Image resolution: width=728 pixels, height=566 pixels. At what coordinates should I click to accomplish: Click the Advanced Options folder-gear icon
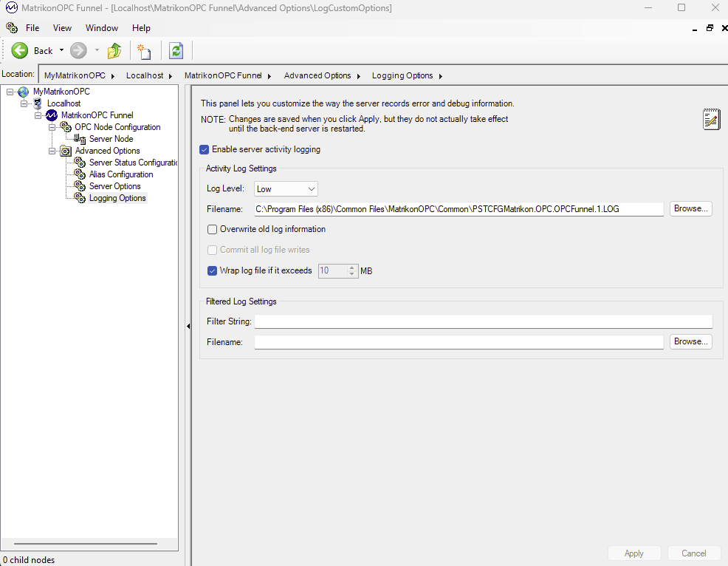[x=66, y=151]
